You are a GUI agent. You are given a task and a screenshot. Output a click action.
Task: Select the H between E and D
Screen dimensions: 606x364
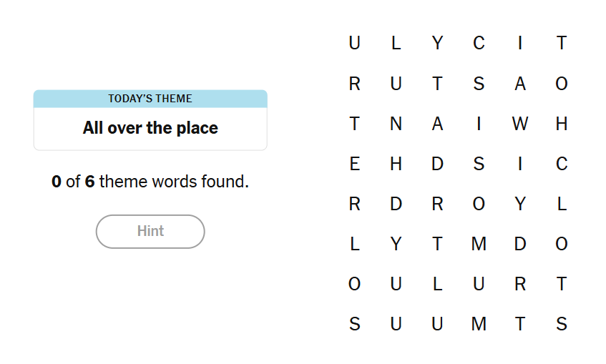(396, 164)
